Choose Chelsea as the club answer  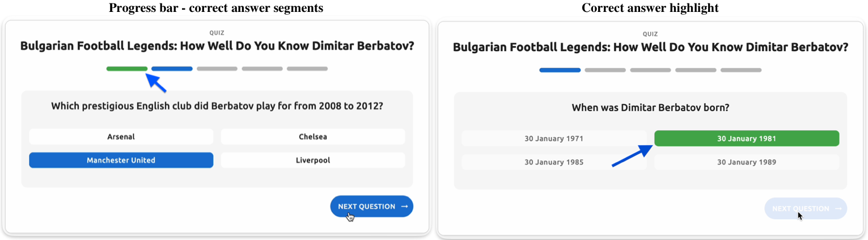313,137
